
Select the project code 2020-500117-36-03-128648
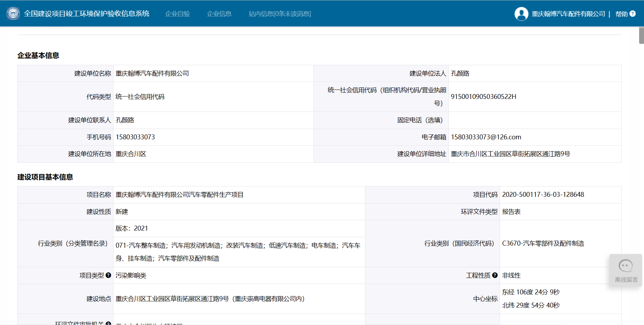tap(543, 194)
